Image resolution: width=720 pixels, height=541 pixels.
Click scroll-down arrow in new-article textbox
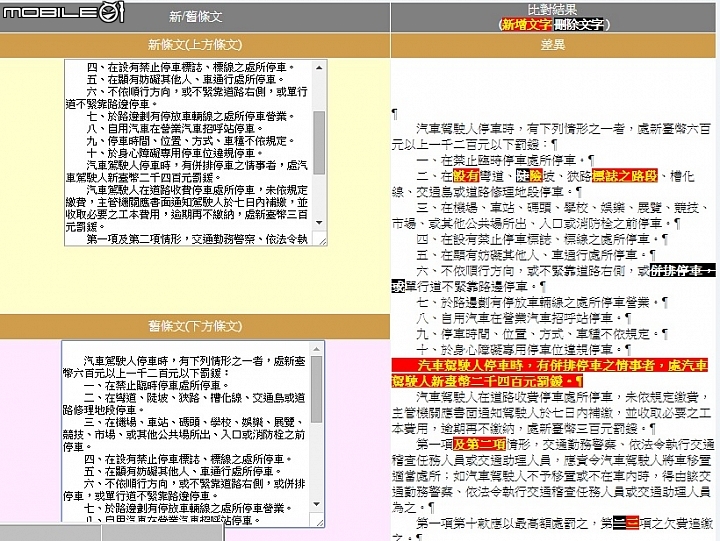[x=319, y=223]
